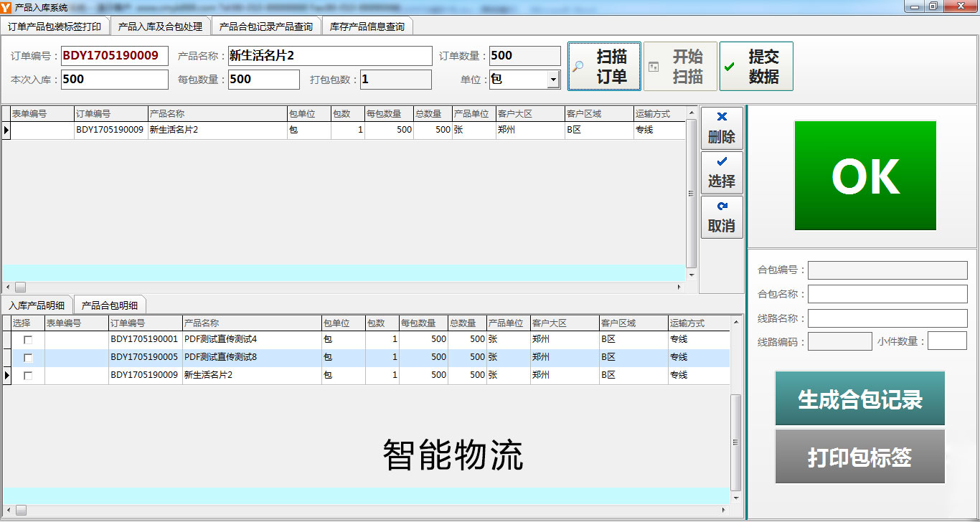Click the 生成合包记录 button
This screenshot has height=522, width=980.
click(859, 399)
